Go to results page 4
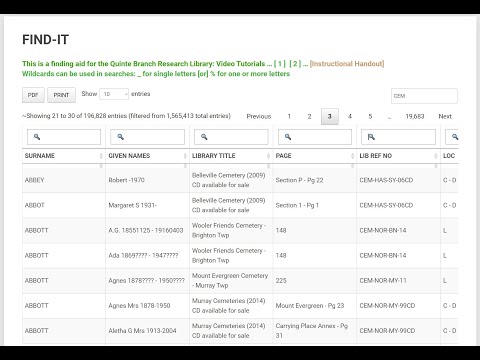Image resolution: width=480 pixels, height=360 pixels. tap(350, 116)
